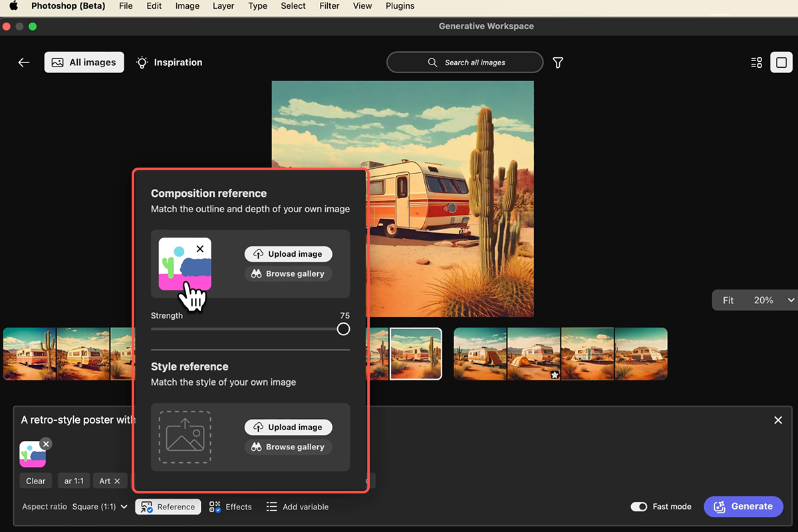Open Browse gallery under Style reference
The width and height of the screenshot is (798, 532).
point(288,447)
